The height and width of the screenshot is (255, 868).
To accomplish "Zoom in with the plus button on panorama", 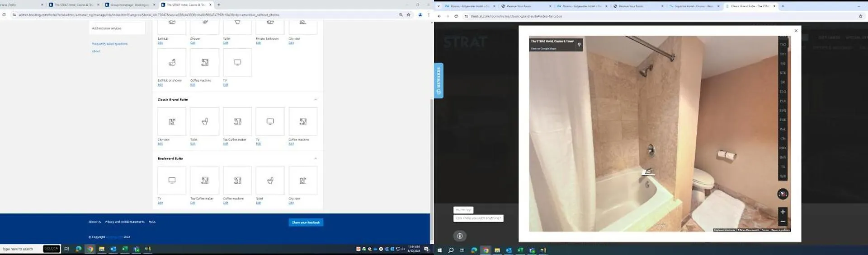I will [x=783, y=212].
